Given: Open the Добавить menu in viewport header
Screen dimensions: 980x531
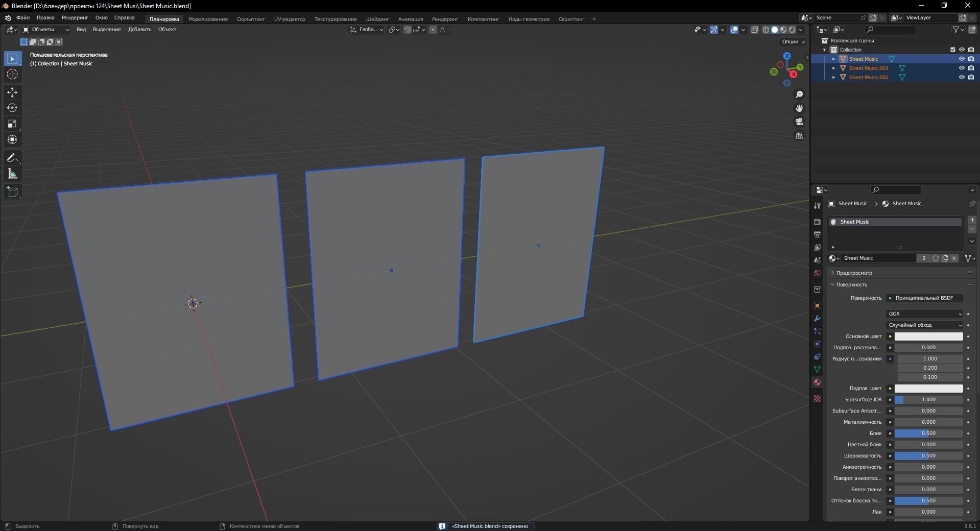Looking at the screenshot, I should pyautogui.click(x=139, y=30).
